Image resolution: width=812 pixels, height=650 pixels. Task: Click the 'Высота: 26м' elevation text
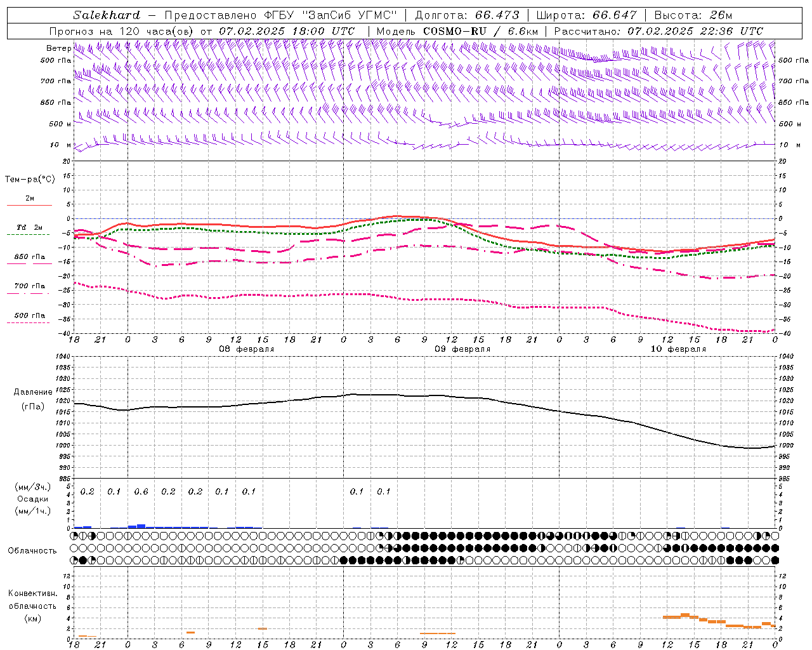(693, 15)
